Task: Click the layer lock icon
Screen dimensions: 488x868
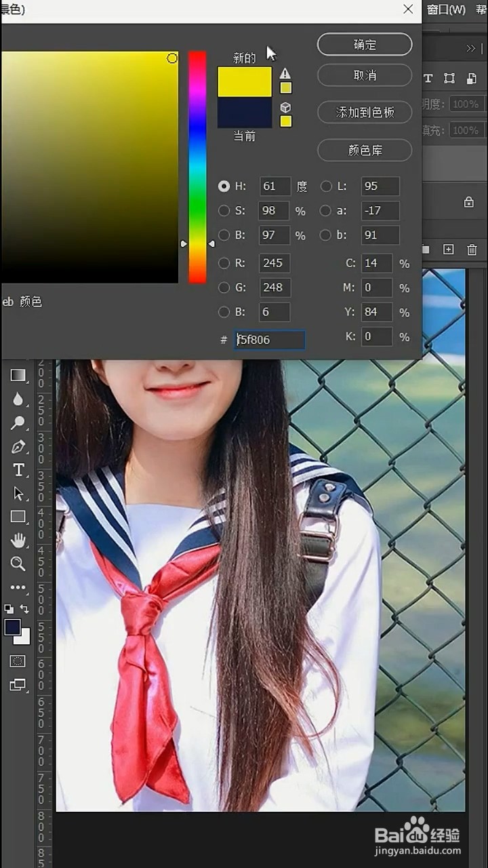Action: coord(468,202)
